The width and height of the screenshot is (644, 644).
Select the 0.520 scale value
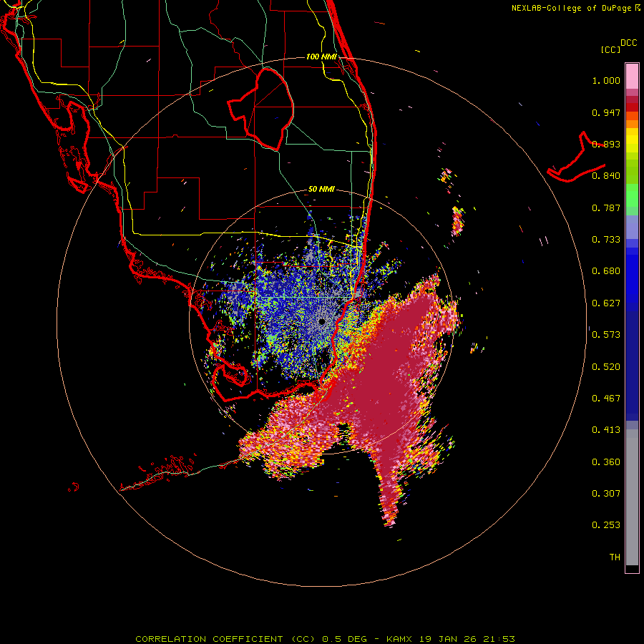[606, 367]
